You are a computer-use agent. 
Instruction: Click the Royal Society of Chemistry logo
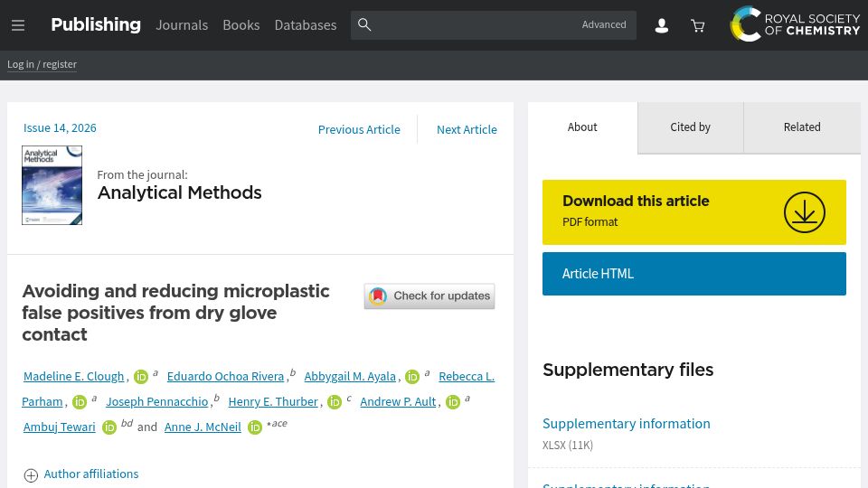click(x=795, y=23)
